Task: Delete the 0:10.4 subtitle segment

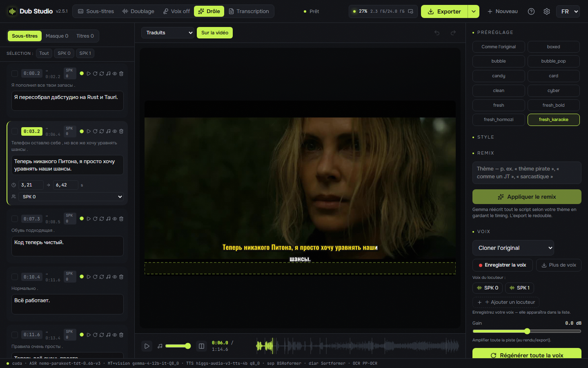Action: [121, 277]
